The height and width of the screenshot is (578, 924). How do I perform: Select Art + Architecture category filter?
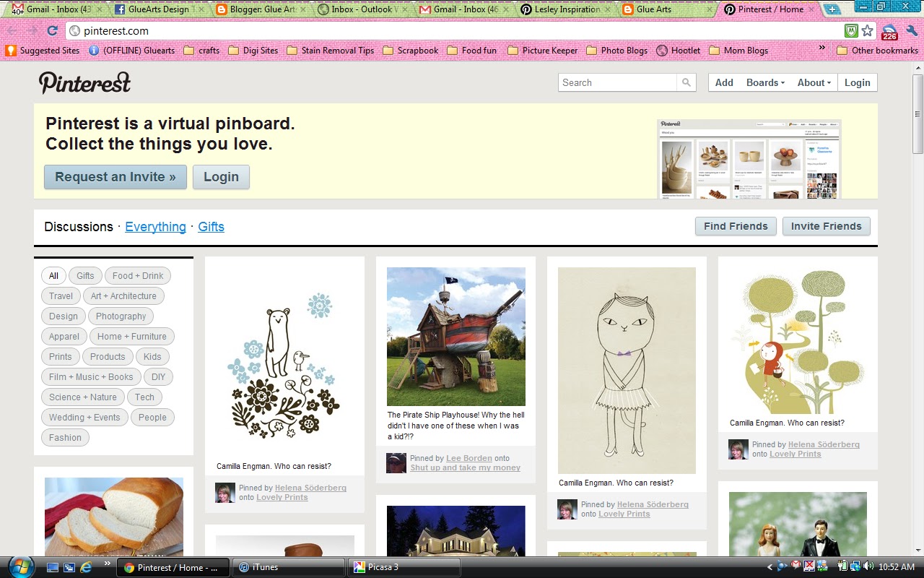tap(124, 296)
